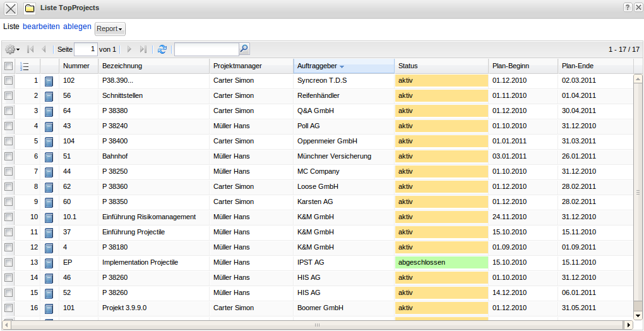
Task: Click the Status column header
Action: pos(408,66)
